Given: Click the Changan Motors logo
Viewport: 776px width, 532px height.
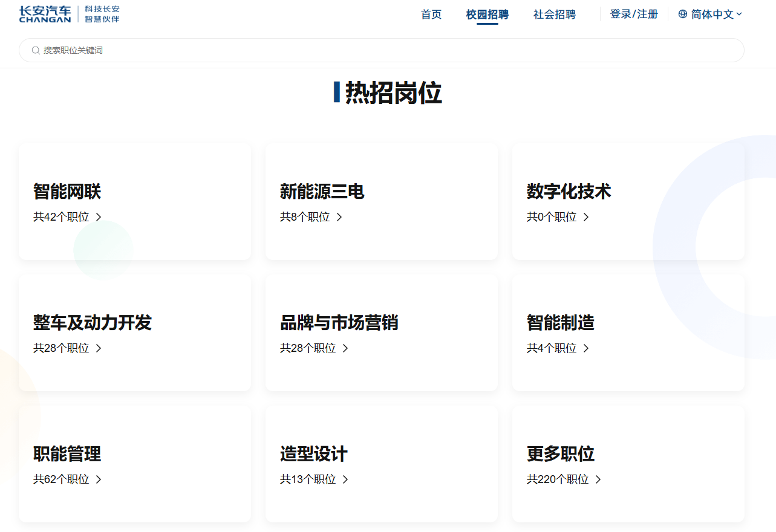Looking at the screenshot, I should 45,13.
